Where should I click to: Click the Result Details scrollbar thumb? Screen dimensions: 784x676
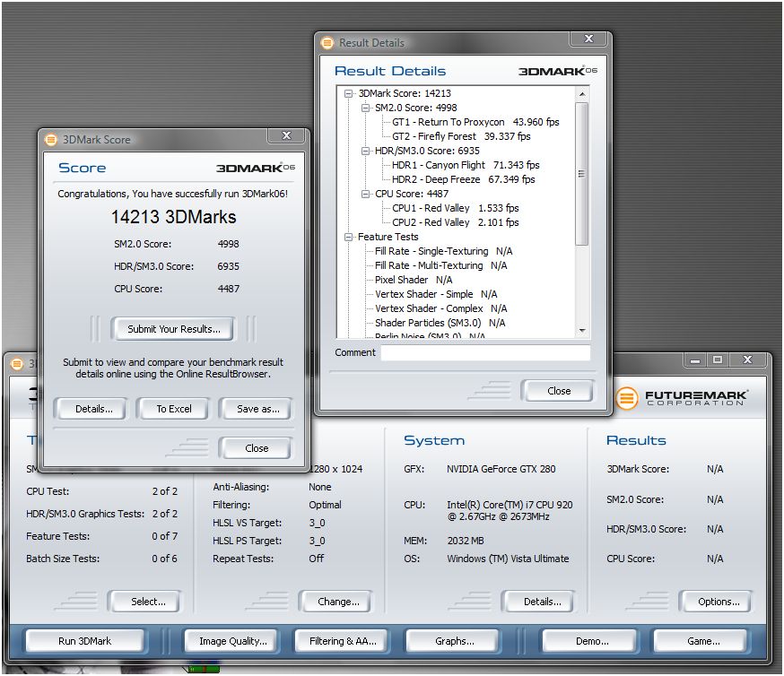point(581,174)
